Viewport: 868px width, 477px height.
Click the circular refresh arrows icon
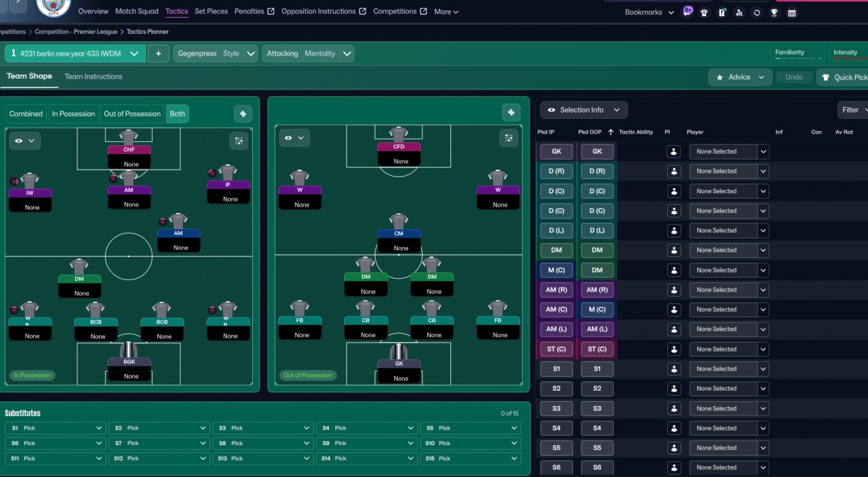click(x=757, y=12)
